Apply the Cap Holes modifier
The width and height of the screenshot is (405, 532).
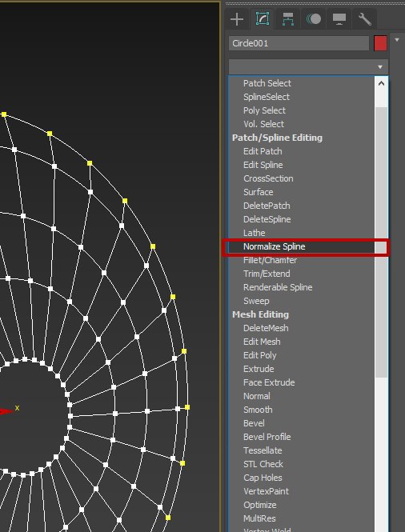(263, 477)
